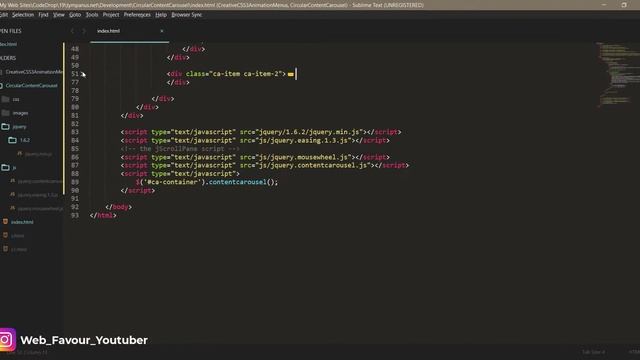Viewport: 640px width, 360px height.
Task: Open jquery.min.js file under the 1.6.2 folder
Action: point(38,154)
